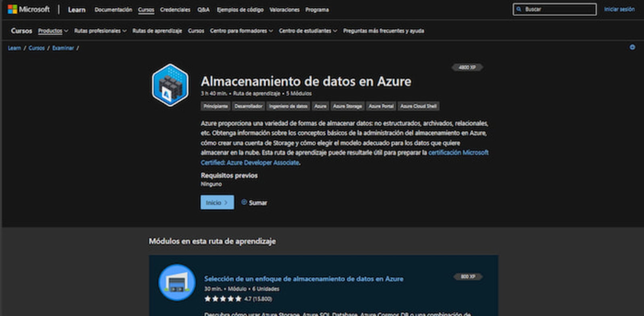
Task: Click the Buscar search field
Action: pos(555,9)
